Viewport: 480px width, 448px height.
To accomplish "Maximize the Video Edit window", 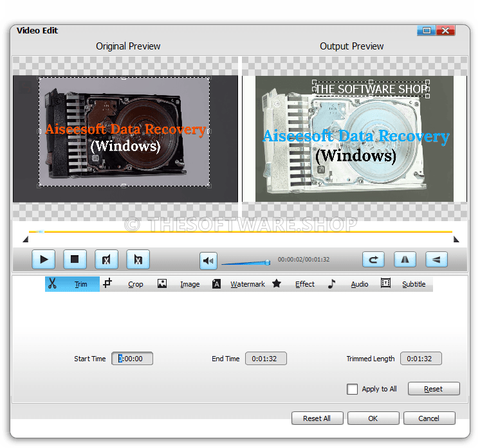I will (x=427, y=31).
